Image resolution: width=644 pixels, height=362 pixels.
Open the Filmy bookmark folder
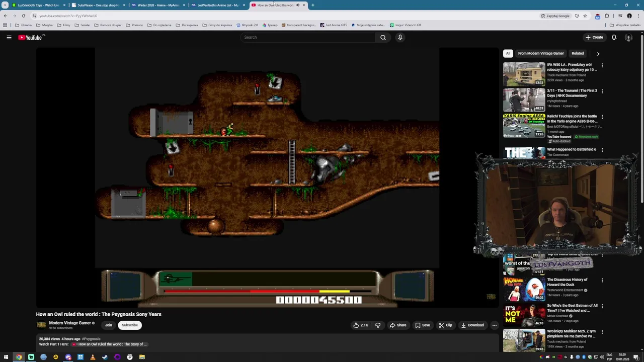click(63, 25)
